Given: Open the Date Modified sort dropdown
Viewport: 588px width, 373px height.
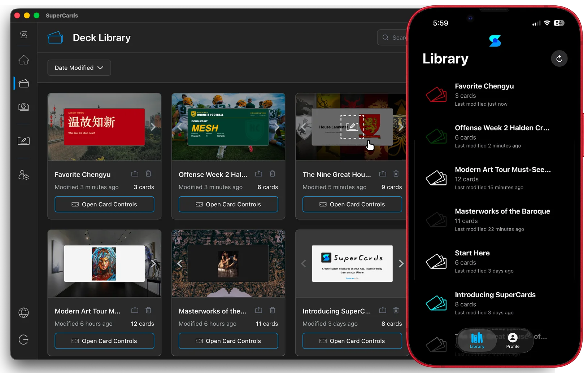Looking at the screenshot, I should pyautogui.click(x=79, y=68).
